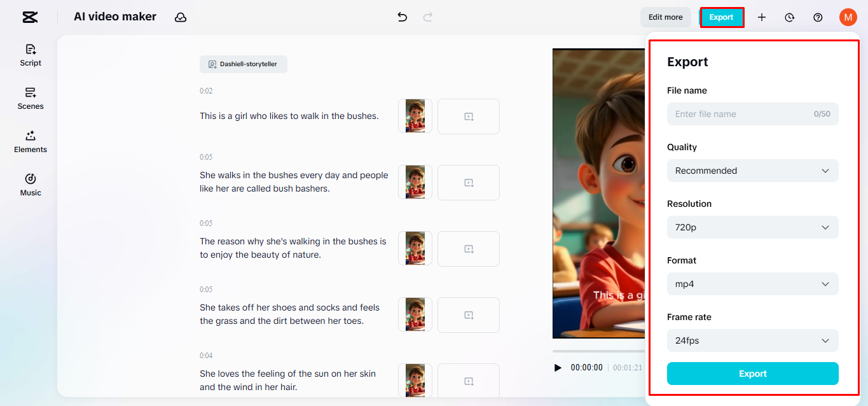Add media for 'wind in her hair' line

(469, 381)
